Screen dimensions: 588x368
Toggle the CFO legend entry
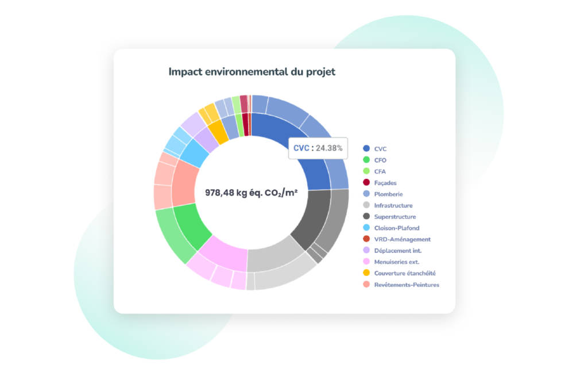click(374, 160)
